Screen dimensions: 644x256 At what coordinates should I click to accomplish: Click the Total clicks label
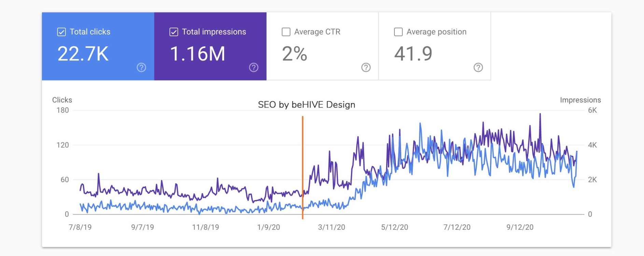click(x=90, y=32)
